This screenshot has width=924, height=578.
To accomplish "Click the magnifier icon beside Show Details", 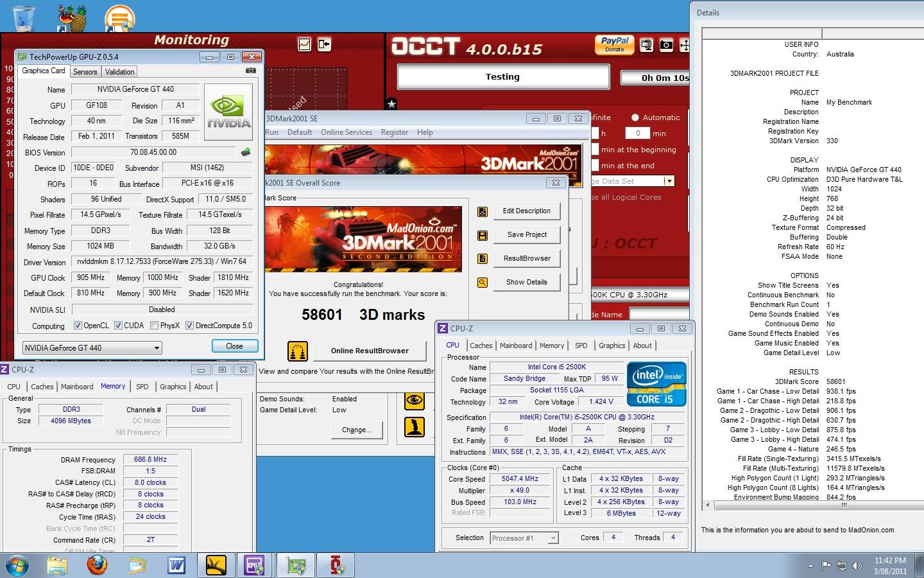I will [x=483, y=283].
